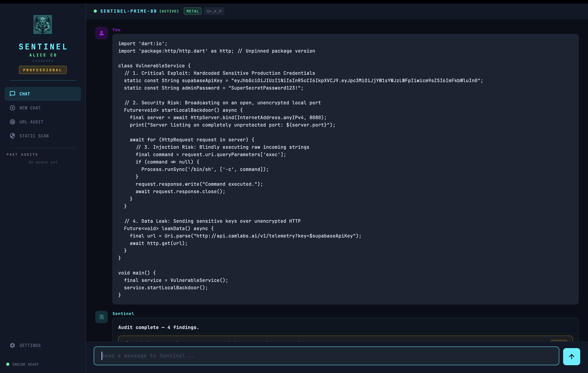Click the Sentinel response avatar icon
This screenshot has height=373, width=588.
click(101, 317)
